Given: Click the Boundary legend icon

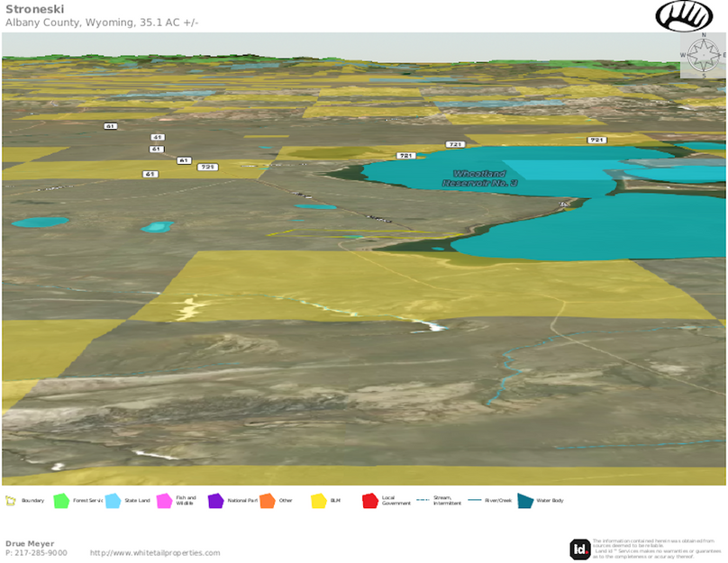Looking at the screenshot, I should [x=11, y=501].
